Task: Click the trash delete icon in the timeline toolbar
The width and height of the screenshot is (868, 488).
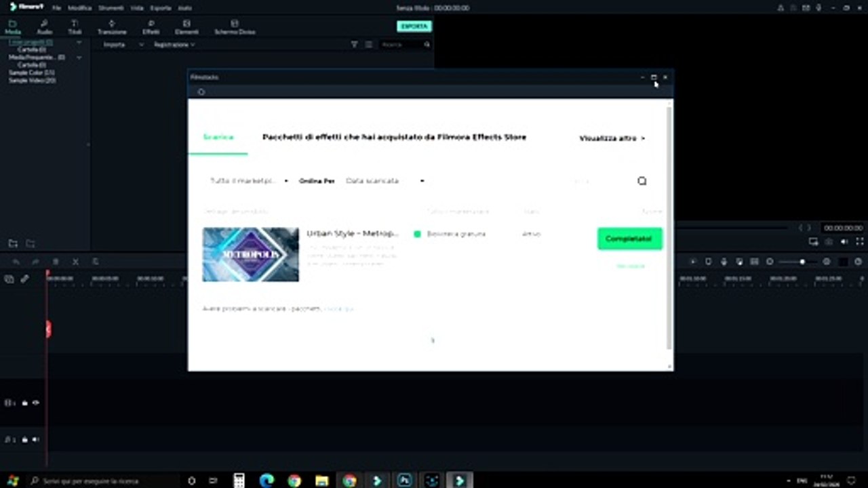Action: click(x=56, y=262)
